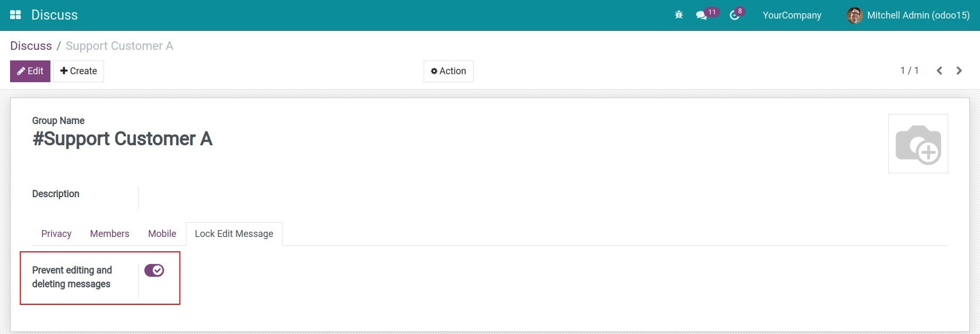This screenshot has width=980, height=334.
Task: Click the Create button
Action: 79,71
